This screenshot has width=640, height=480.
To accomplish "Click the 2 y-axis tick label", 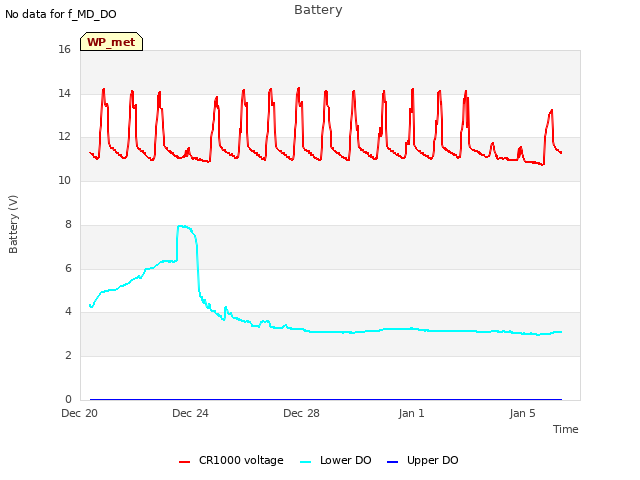I will point(68,356).
